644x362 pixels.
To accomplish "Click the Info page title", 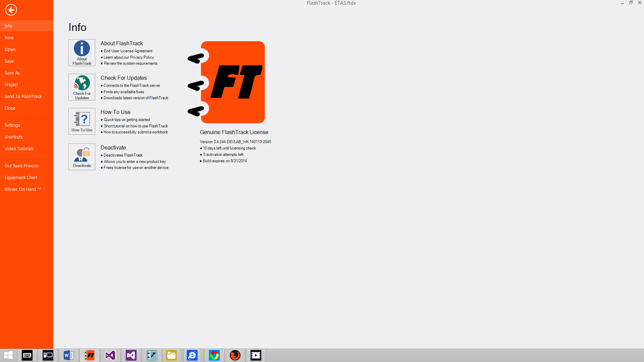I will pos(77,27).
